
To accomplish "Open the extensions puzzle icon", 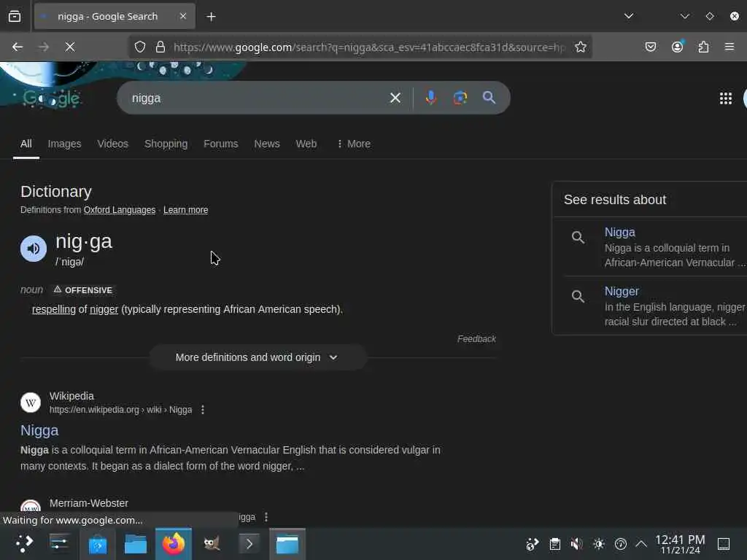I will point(703,47).
